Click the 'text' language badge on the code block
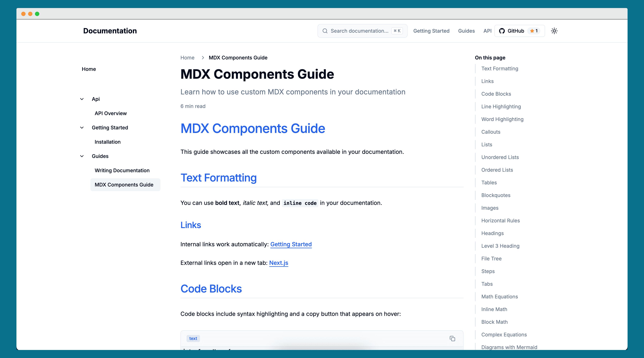This screenshot has height=358, width=644. (193, 339)
